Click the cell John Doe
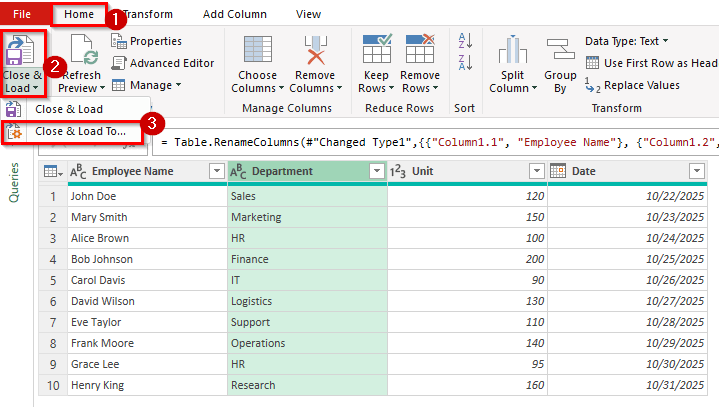719x407 pixels. tap(147, 197)
